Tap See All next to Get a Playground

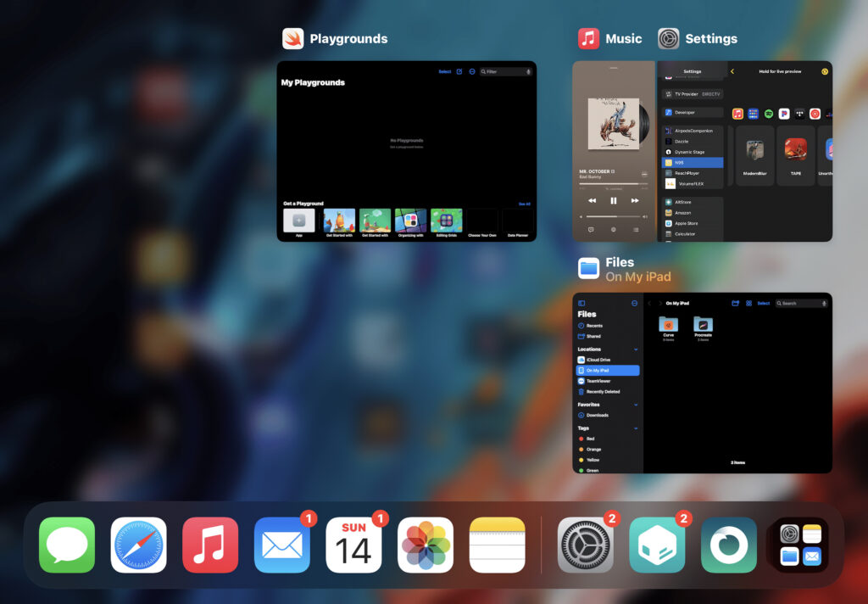pos(524,203)
